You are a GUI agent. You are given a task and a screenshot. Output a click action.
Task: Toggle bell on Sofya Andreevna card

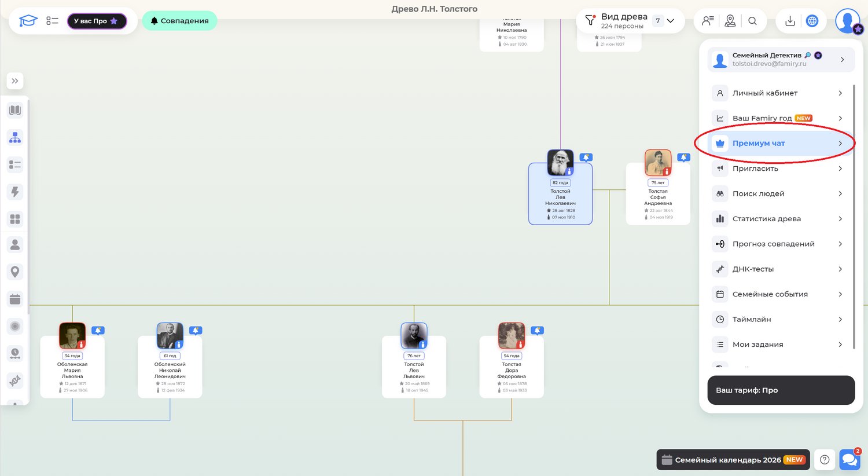(683, 158)
